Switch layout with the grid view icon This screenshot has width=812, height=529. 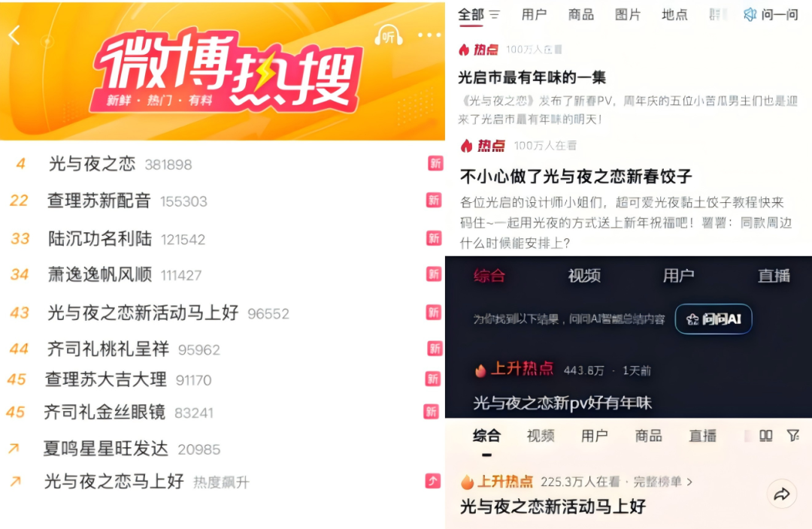click(x=765, y=436)
